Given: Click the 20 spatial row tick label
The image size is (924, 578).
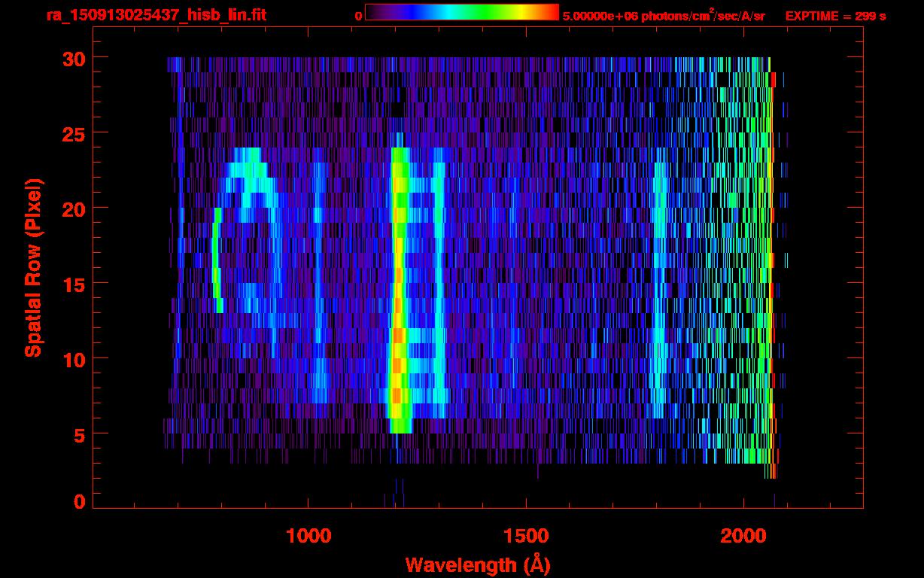Looking at the screenshot, I should [x=74, y=208].
